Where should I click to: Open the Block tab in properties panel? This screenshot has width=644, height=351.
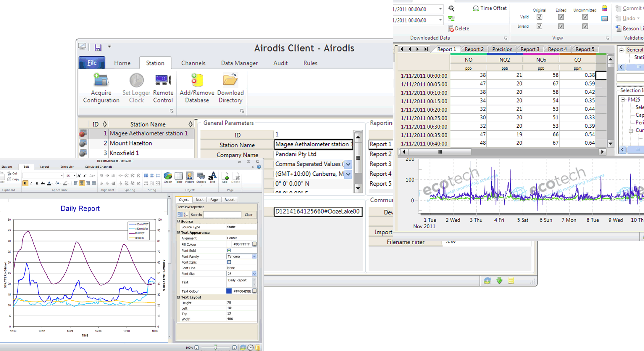point(200,200)
